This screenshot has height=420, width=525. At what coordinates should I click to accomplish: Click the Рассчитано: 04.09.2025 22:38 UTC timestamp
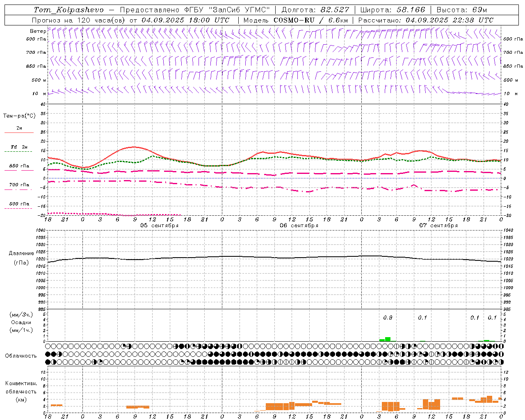pos(426,20)
